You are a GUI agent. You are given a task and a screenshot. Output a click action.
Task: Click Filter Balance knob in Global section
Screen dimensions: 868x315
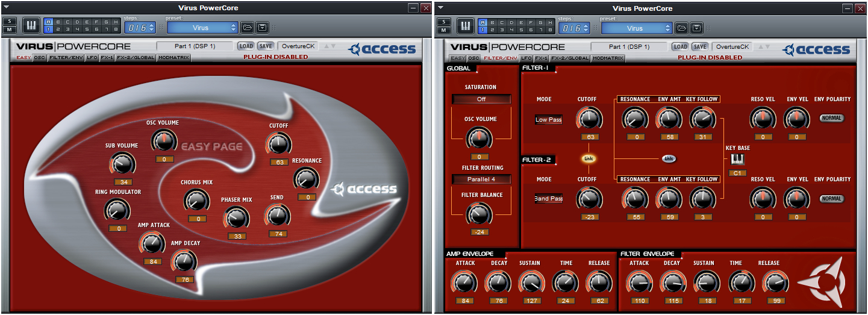[x=479, y=213]
